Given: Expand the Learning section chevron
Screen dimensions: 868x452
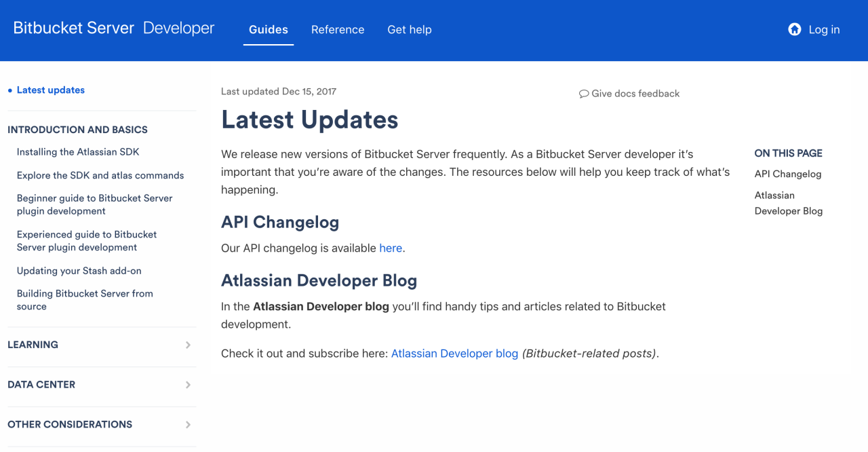Looking at the screenshot, I should 188,345.
